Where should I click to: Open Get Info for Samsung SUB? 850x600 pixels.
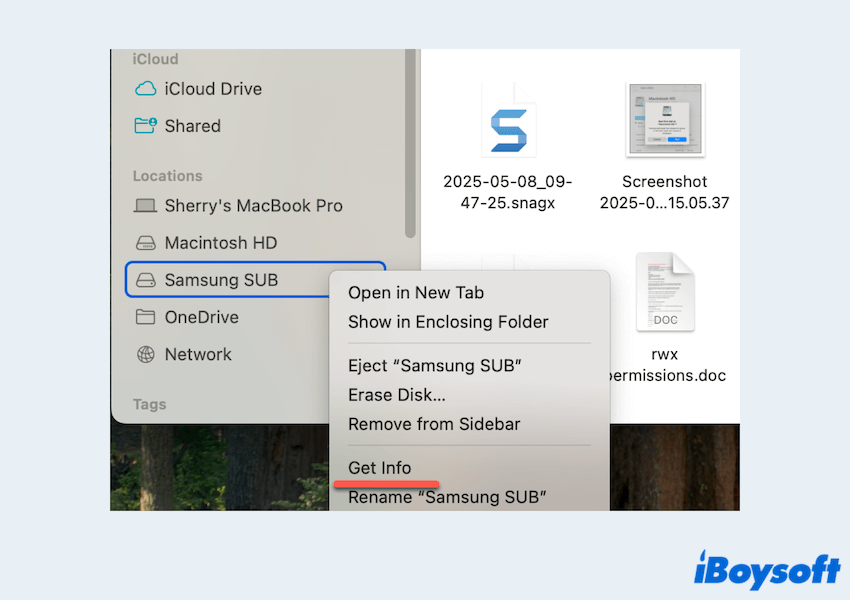tap(380, 468)
